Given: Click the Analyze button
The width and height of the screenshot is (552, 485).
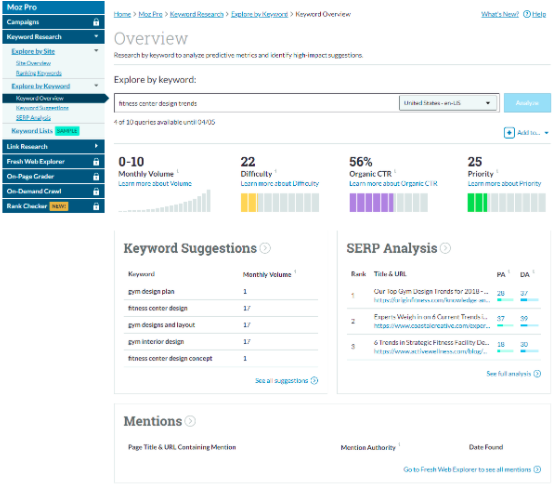Looking at the screenshot, I should point(527,103).
